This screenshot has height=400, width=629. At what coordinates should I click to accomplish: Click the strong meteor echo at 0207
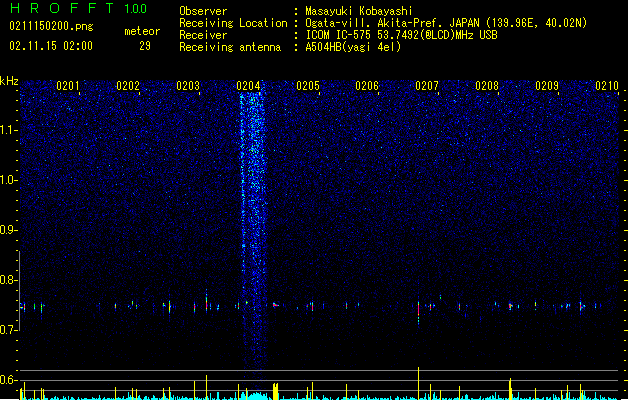418,312
